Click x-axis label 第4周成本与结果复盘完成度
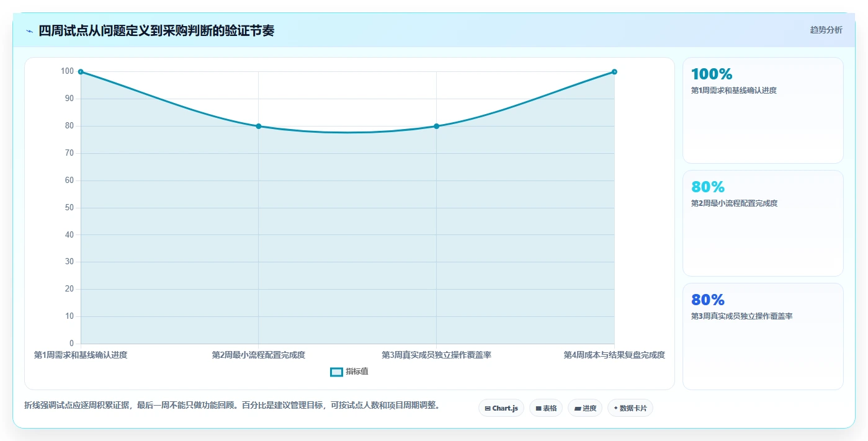 614,355
